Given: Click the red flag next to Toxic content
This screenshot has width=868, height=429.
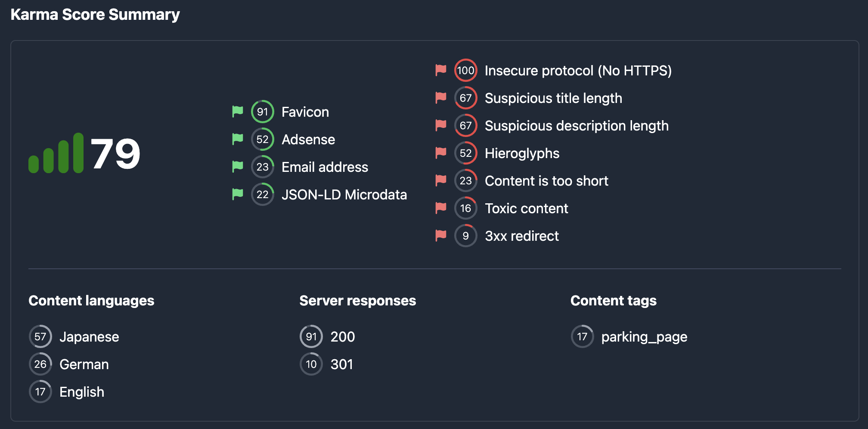Looking at the screenshot, I should coord(441,208).
